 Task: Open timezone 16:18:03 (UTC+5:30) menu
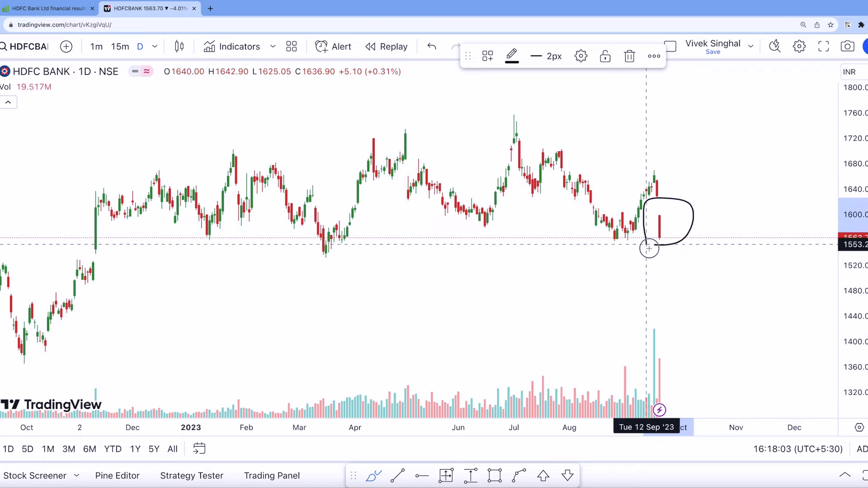[x=798, y=449]
